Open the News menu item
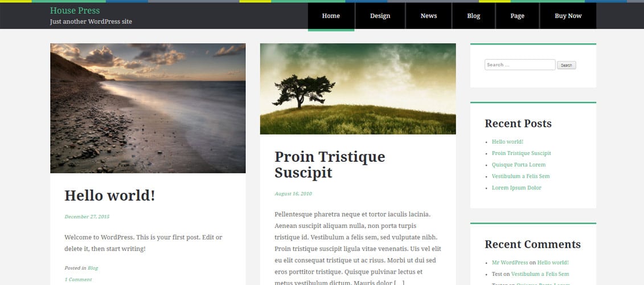The height and width of the screenshot is (285, 644). (428, 16)
